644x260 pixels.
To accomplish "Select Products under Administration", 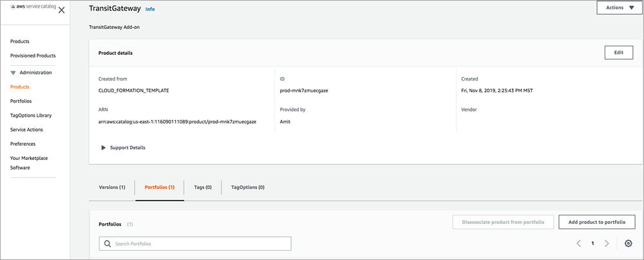I will click(20, 87).
